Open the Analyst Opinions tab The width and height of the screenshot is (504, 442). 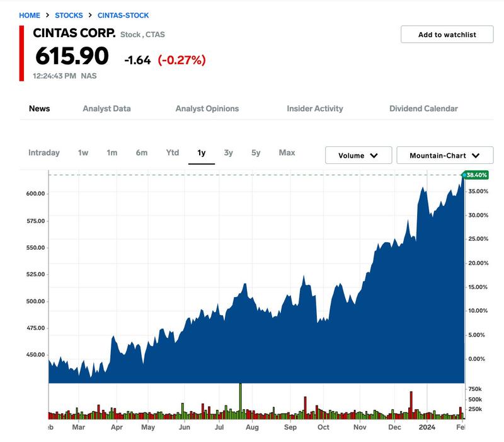point(207,108)
